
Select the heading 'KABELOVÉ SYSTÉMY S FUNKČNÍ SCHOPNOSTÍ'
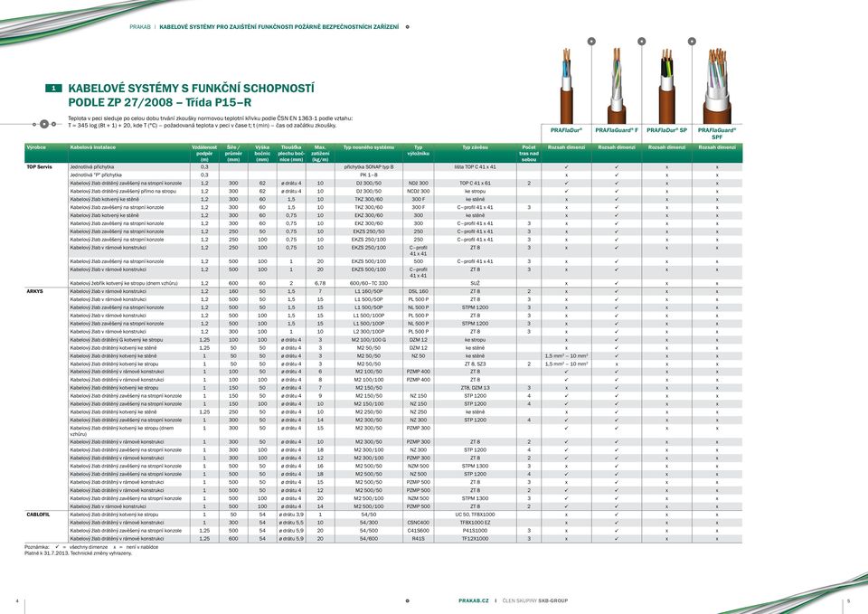coord(191,88)
